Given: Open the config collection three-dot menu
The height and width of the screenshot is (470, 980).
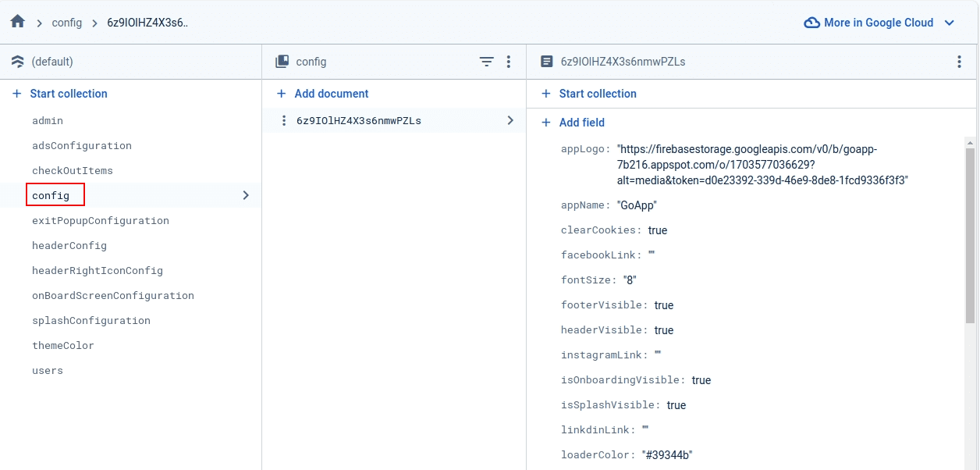Looking at the screenshot, I should click(509, 62).
